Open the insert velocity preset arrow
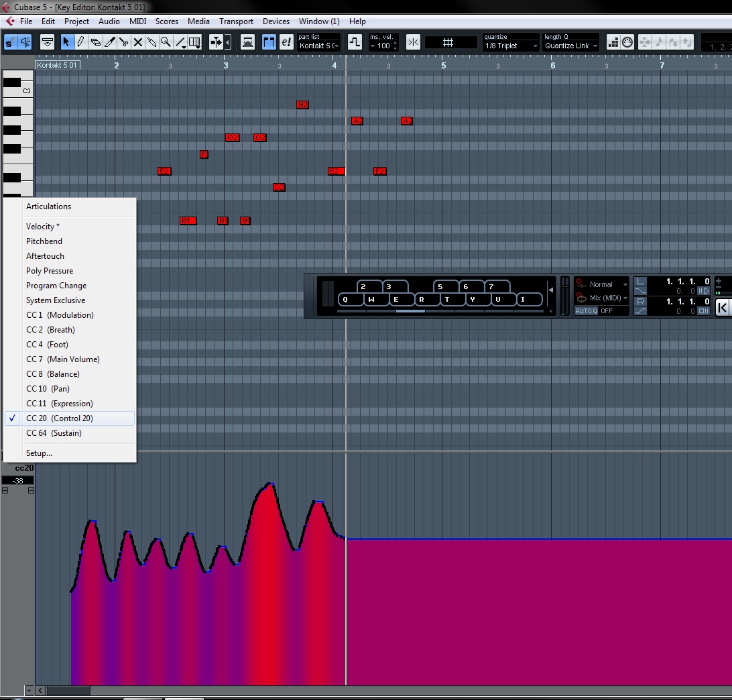 [373, 46]
